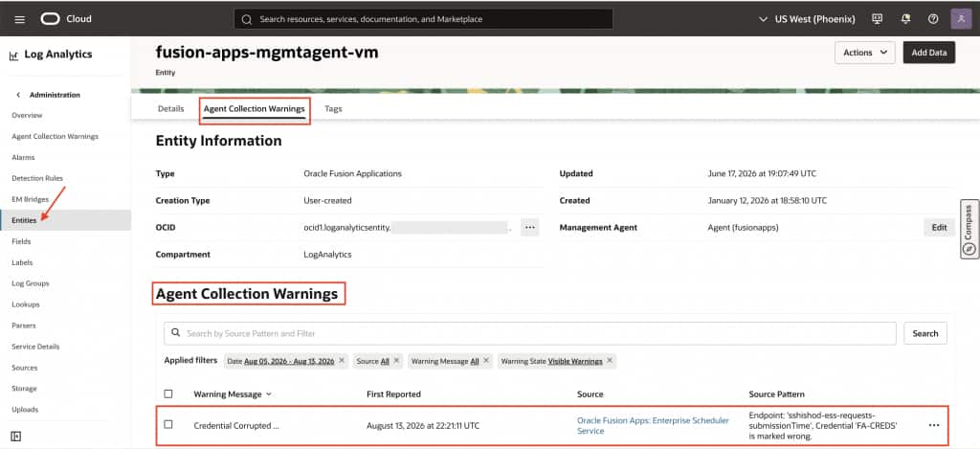The height and width of the screenshot is (449, 980).
Task: Sort by the Warning Message column
Action: tap(233, 394)
